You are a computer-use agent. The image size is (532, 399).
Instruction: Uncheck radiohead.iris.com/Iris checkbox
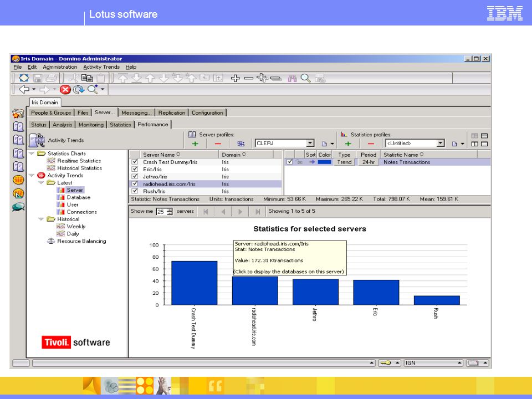point(135,183)
